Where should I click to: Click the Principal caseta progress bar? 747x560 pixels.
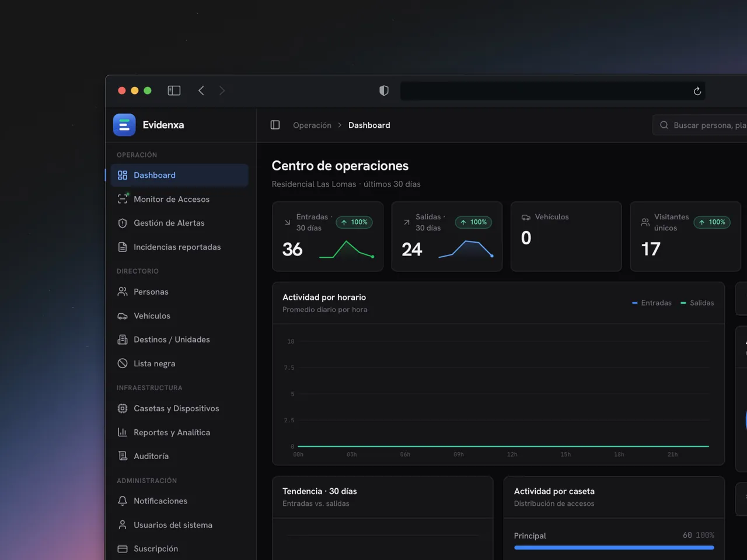coord(614,548)
